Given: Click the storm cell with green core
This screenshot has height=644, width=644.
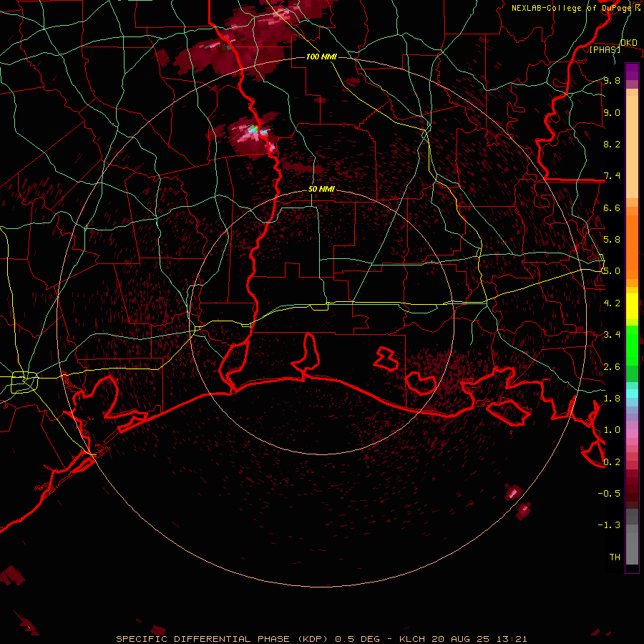Looking at the screenshot, I should coord(250,135).
